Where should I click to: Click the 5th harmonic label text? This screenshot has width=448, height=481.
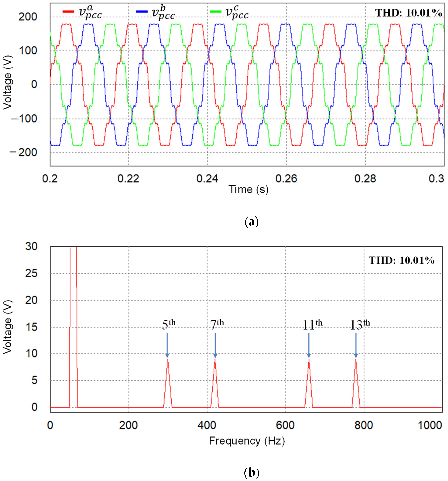pyautogui.click(x=169, y=324)
